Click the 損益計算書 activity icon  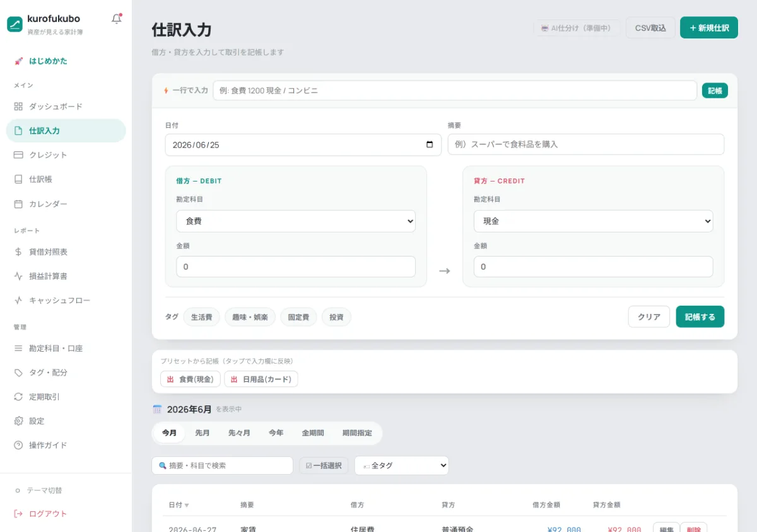[x=18, y=276]
